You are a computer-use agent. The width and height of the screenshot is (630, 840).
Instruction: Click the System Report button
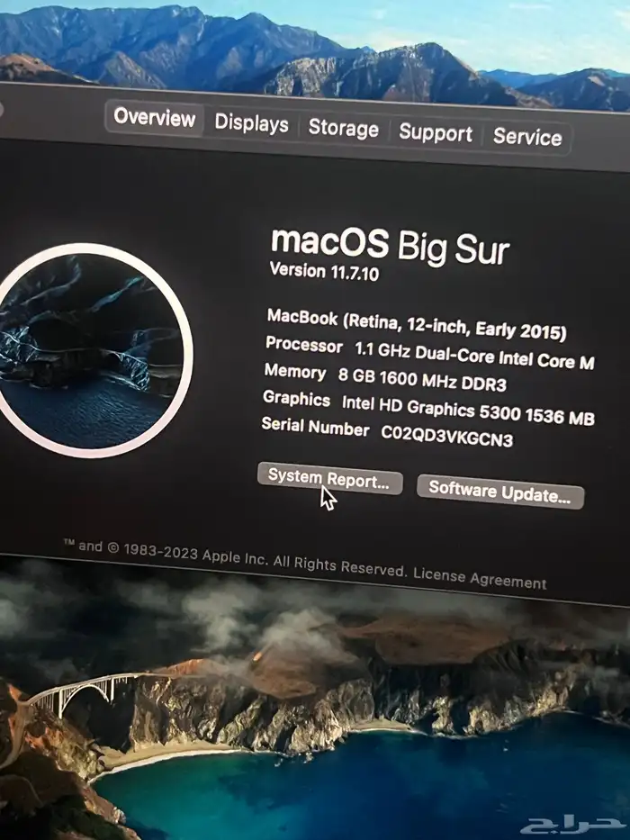[x=328, y=479]
